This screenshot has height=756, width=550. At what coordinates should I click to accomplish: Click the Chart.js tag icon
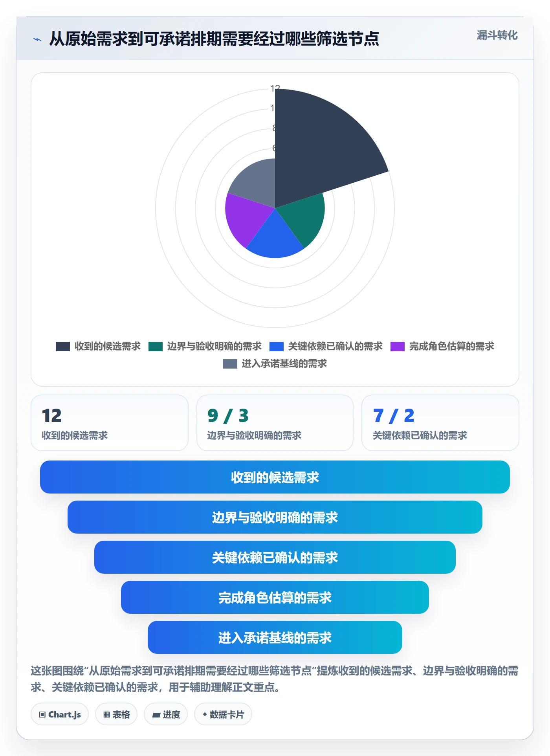tap(42, 714)
